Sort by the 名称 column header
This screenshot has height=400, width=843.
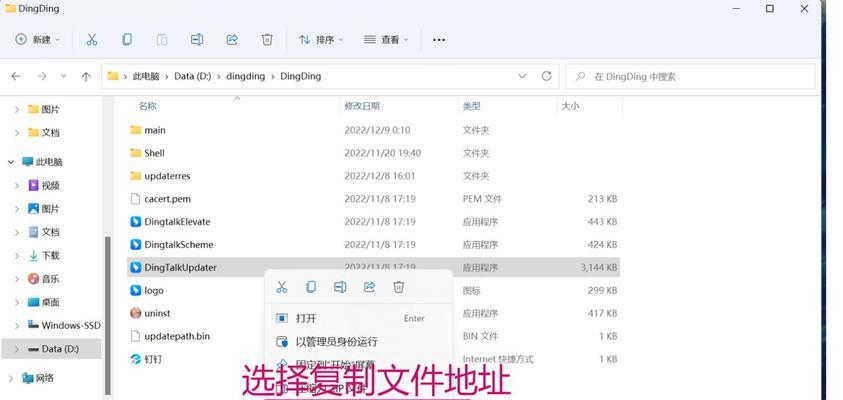click(x=147, y=106)
